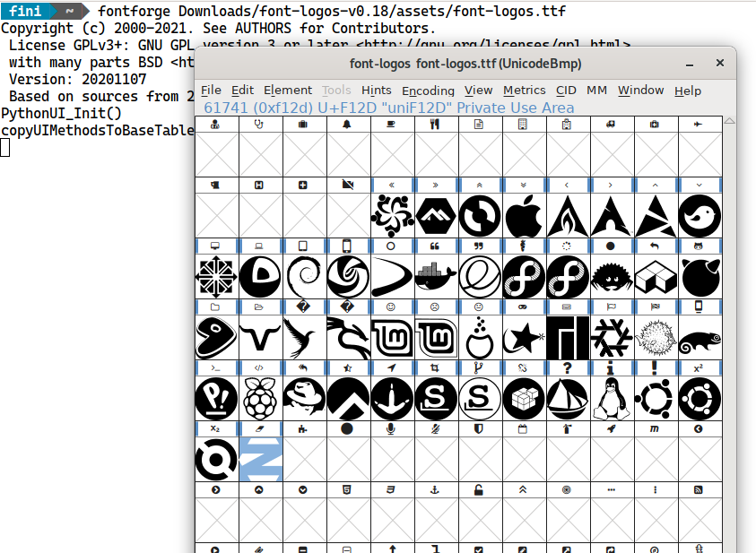Open the Window menu
The width and height of the screenshot is (756, 553).
(x=640, y=90)
